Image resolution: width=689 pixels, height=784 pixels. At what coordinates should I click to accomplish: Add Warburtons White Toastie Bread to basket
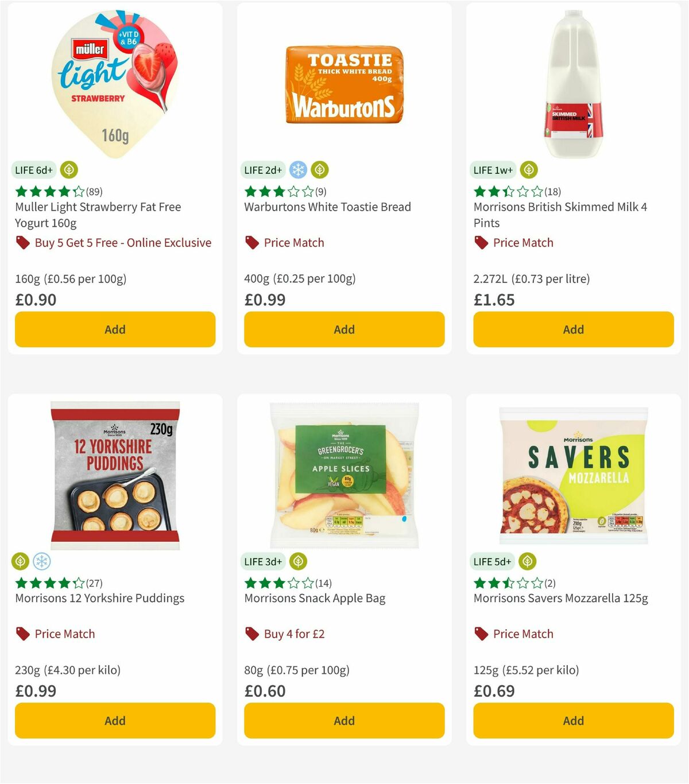click(343, 329)
